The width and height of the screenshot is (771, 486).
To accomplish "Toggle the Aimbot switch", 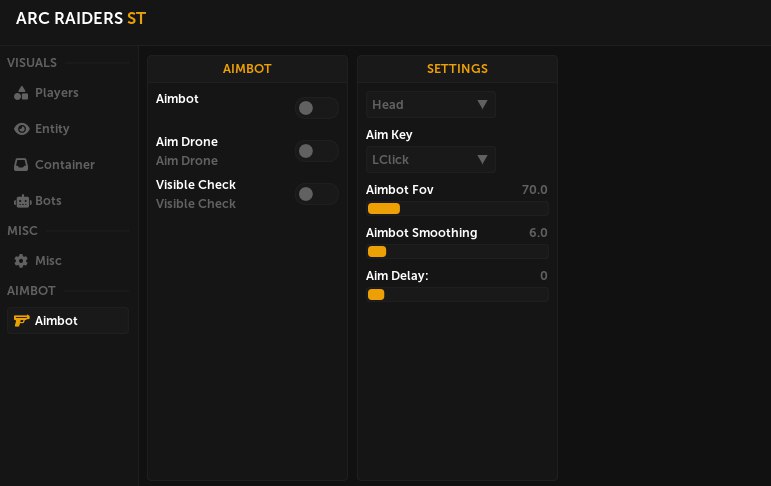I will [316, 108].
